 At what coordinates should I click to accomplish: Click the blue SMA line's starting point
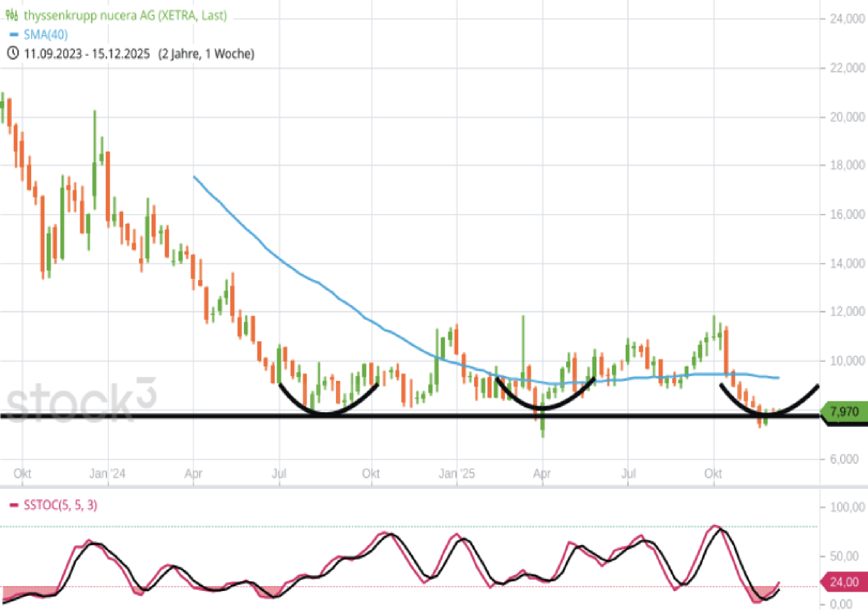(x=195, y=177)
